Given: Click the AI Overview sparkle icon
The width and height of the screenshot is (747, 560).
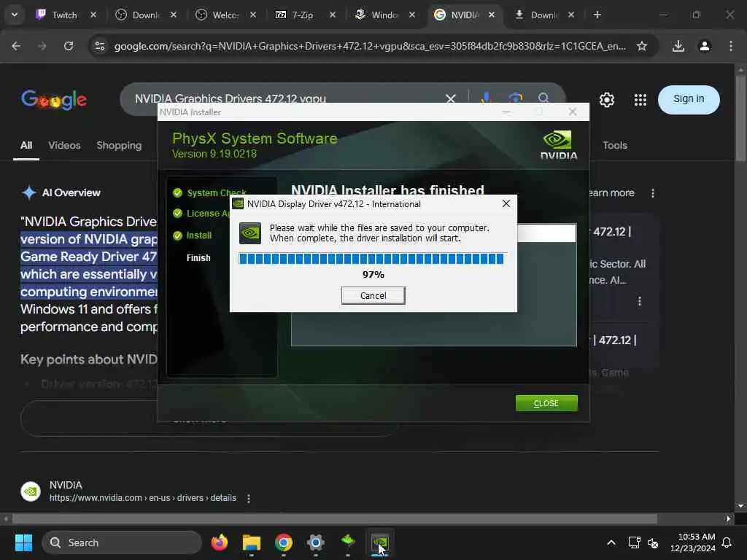Looking at the screenshot, I should point(29,192).
